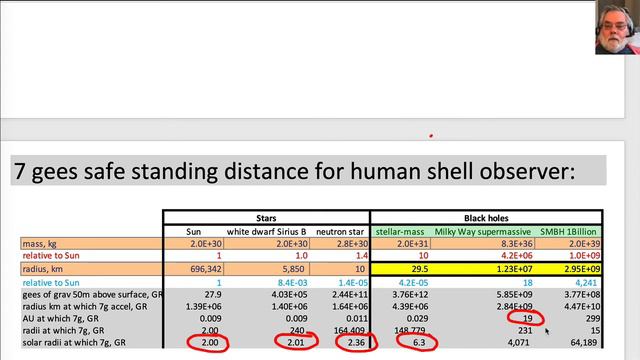This screenshot has height=360, width=640.
Task: Click the red relative mass value 1.0E+09
Action: tap(584, 256)
